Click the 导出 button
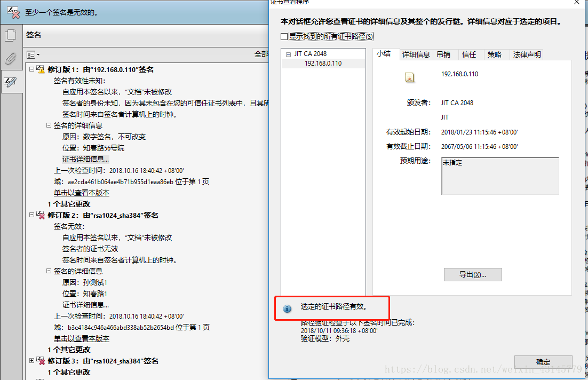Screen dimensions: 588x380 [473, 274]
